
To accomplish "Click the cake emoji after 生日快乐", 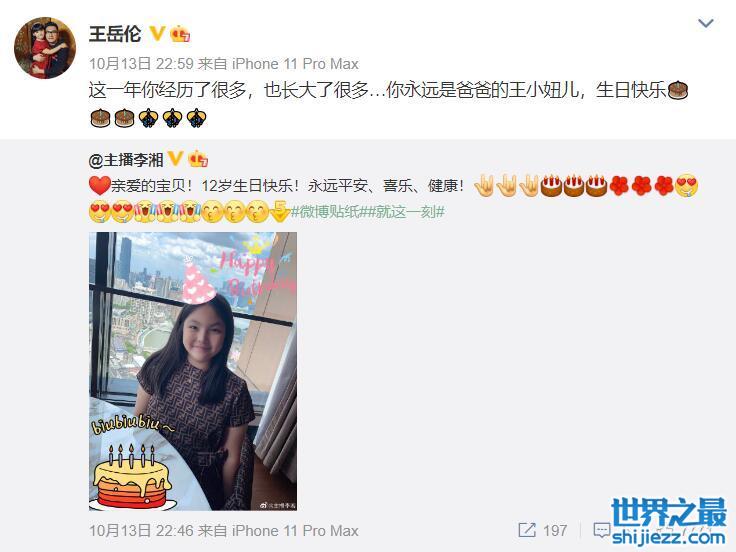I will (x=677, y=90).
